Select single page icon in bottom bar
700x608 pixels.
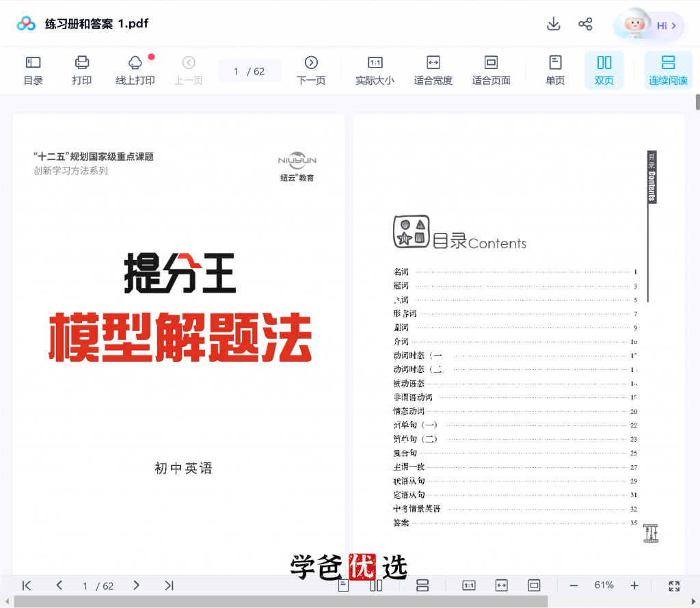[343, 585]
